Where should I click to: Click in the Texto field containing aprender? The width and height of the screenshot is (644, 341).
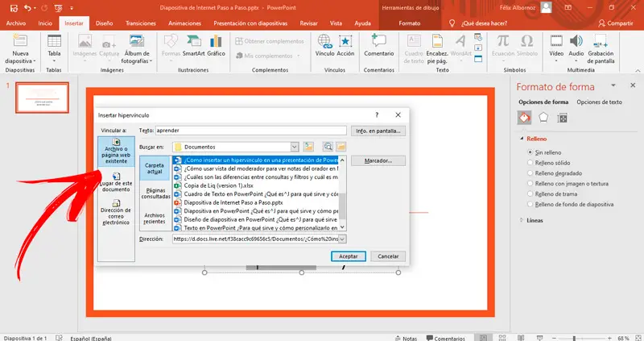pos(251,131)
